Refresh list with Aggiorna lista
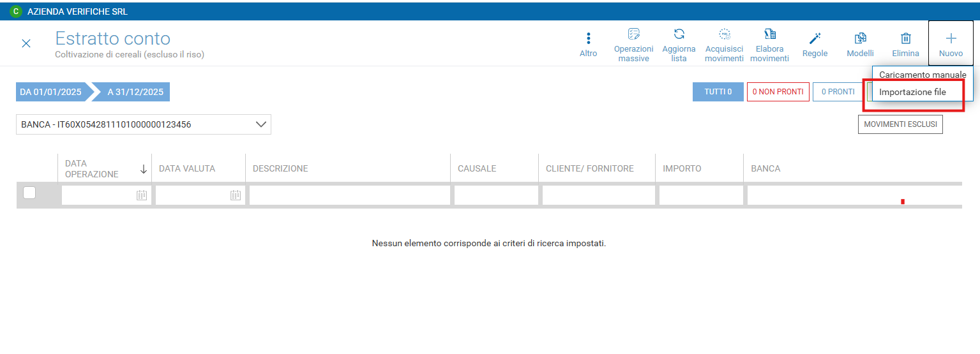 (679, 45)
